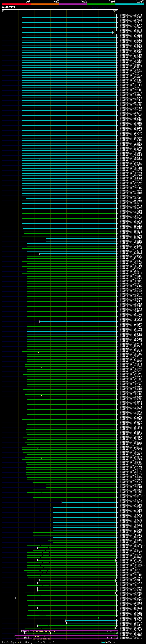Select label UniRef100_Q9LKX2
Screen dimensions: 146x644
(131, 560)
